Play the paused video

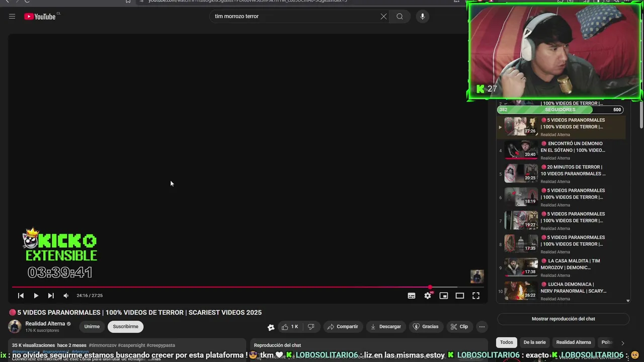[36, 296]
